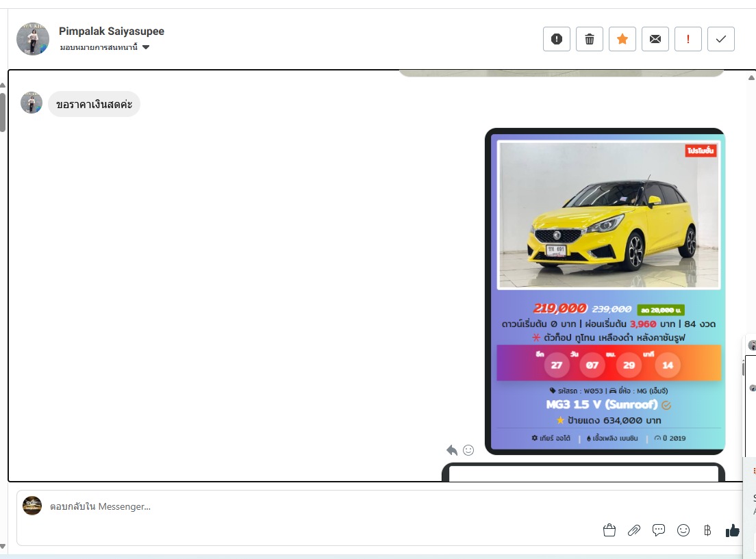
Task: Attach a file with paperclip icon
Action: [x=633, y=530]
